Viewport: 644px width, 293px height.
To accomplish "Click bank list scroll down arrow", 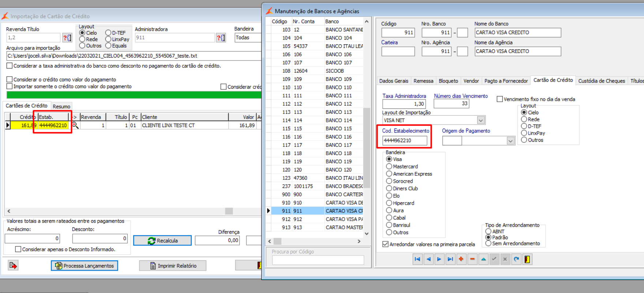I will [367, 234].
